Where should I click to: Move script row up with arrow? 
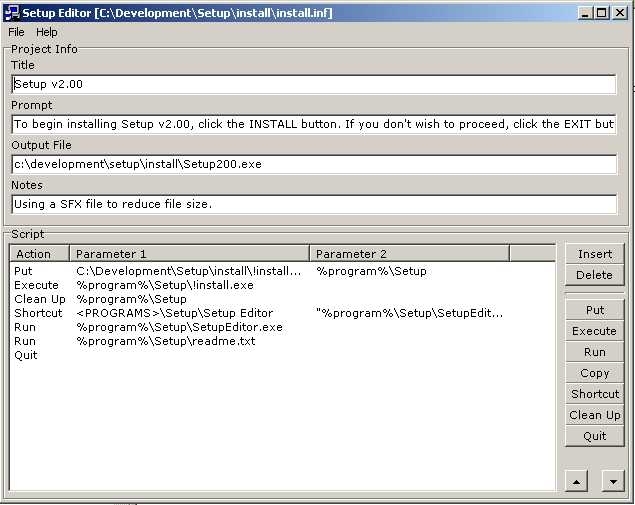(576, 482)
